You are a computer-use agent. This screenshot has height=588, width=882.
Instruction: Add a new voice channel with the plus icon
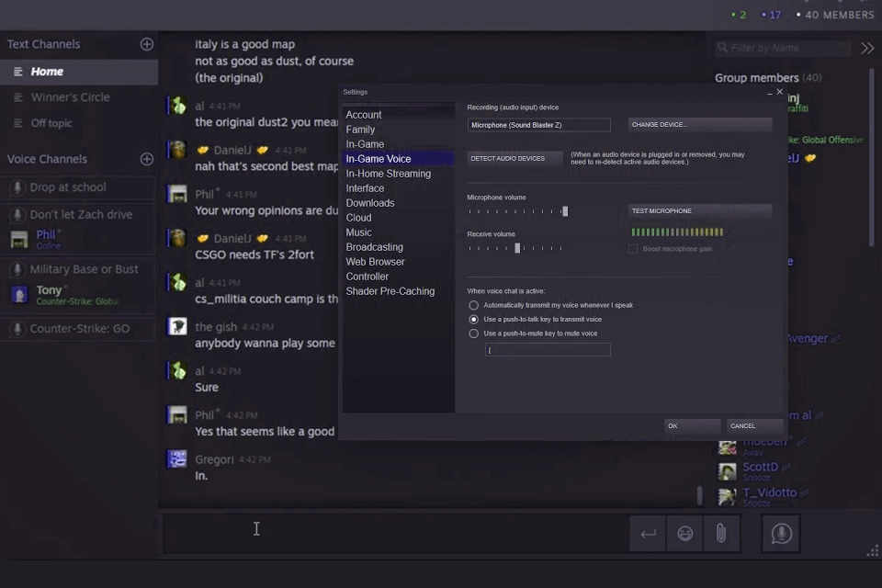(146, 158)
